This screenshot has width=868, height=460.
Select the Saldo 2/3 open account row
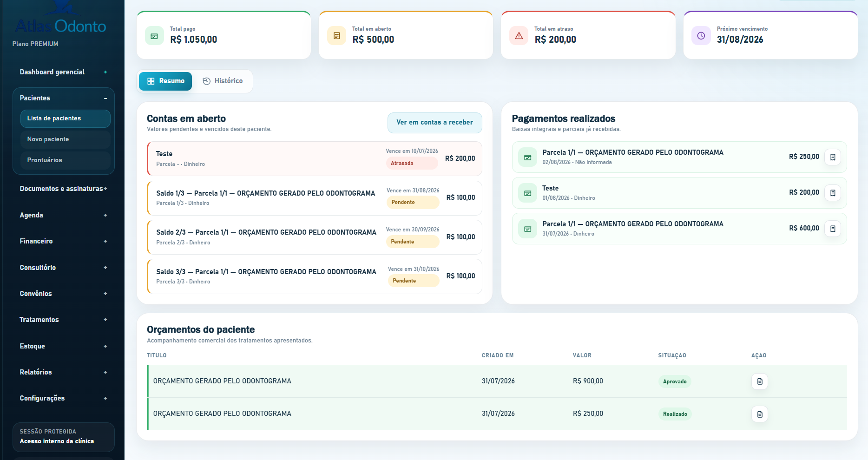pyautogui.click(x=315, y=237)
